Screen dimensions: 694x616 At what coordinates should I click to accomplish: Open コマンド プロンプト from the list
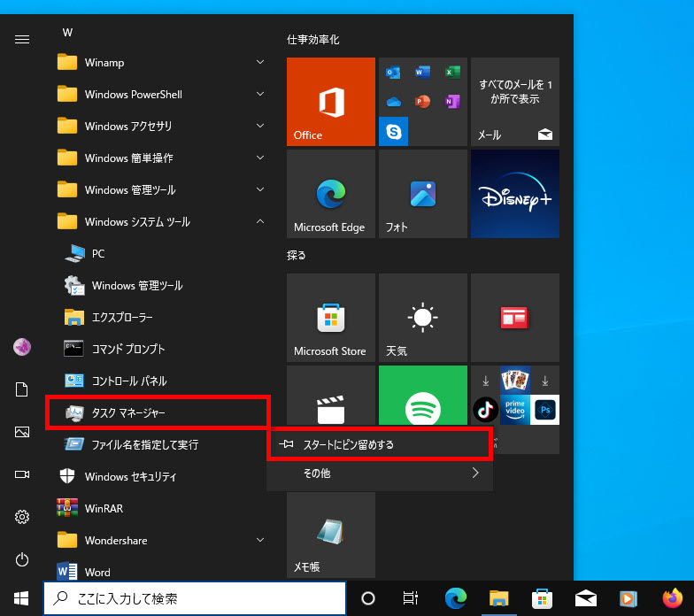pos(128,349)
